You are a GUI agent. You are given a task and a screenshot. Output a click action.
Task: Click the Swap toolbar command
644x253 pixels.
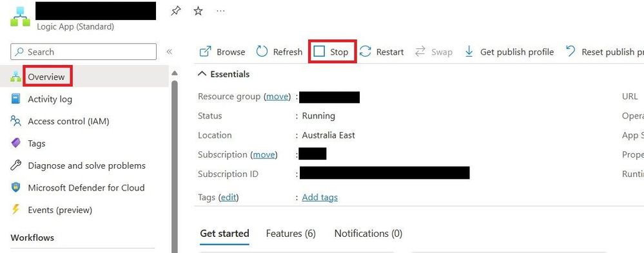pyautogui.click(x=433, y=52)
